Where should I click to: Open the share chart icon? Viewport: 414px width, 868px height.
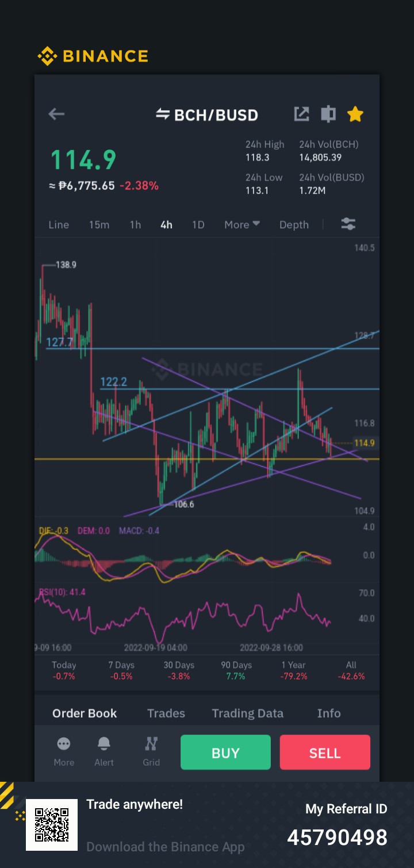click(x=301, y=114)
